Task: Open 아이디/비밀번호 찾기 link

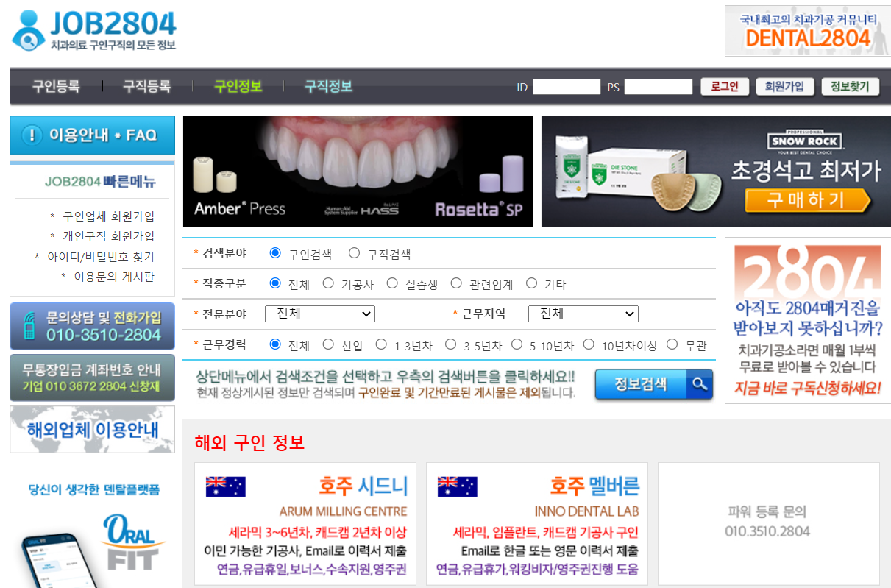Action: click(x=101, y=256)
